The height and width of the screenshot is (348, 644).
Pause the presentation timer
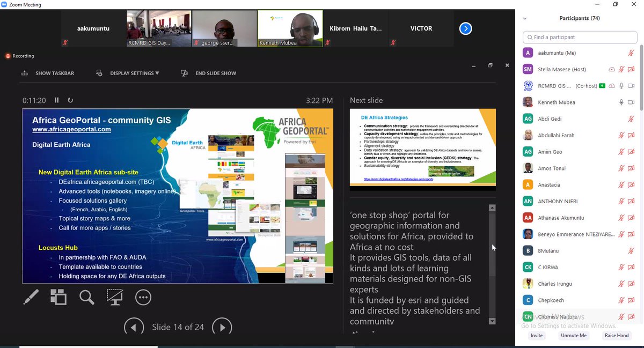(x=57, y=100)
